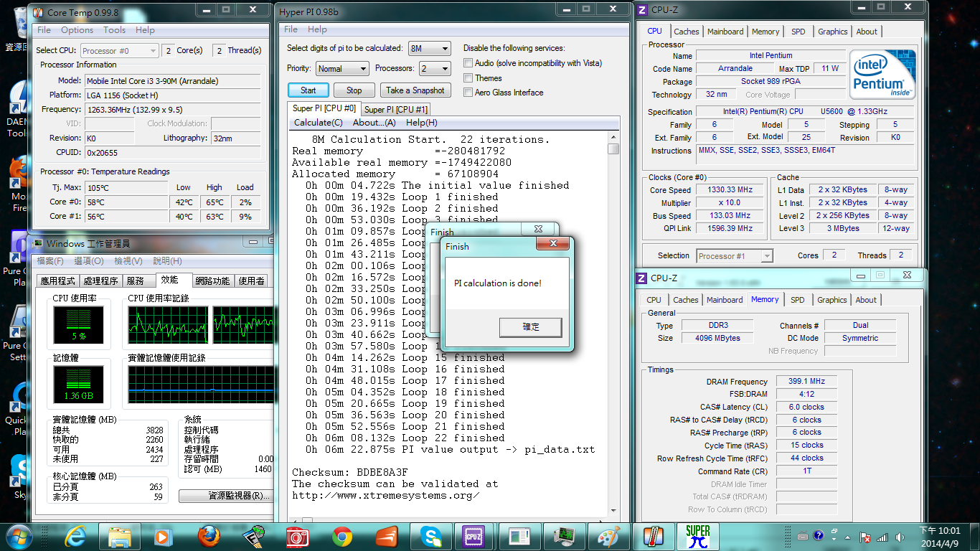Click the Task Manager title bar icon
The width and height of the screenshot is (980, 551).
[38, 244]
